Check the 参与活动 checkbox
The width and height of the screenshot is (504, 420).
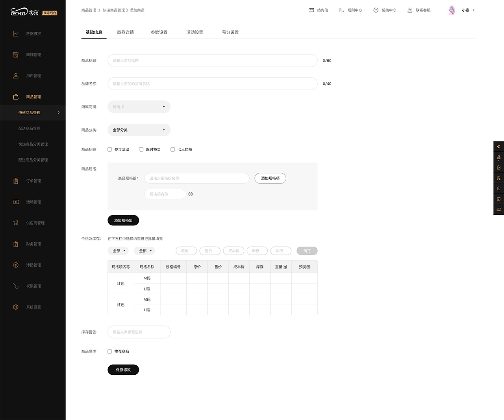coord(109,149)
